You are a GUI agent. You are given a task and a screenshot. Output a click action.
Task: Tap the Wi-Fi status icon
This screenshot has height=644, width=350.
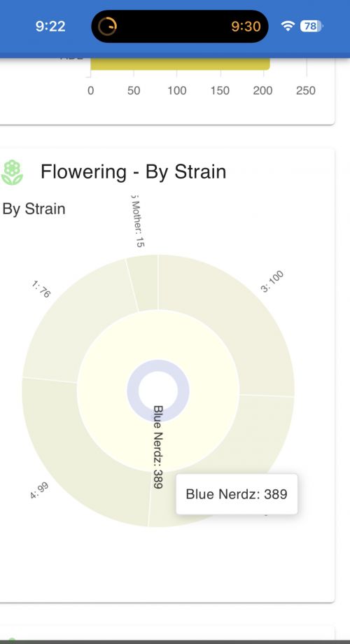pyautogui.click(x=288, y=27)
